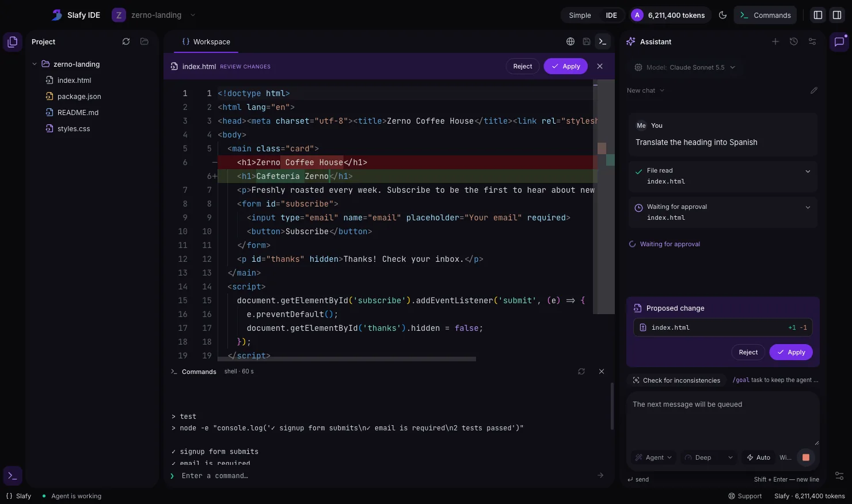This screenshot has height=504, width=852.
Task: Rename chat with the pencil icon
Action: (x=814, y=90)
